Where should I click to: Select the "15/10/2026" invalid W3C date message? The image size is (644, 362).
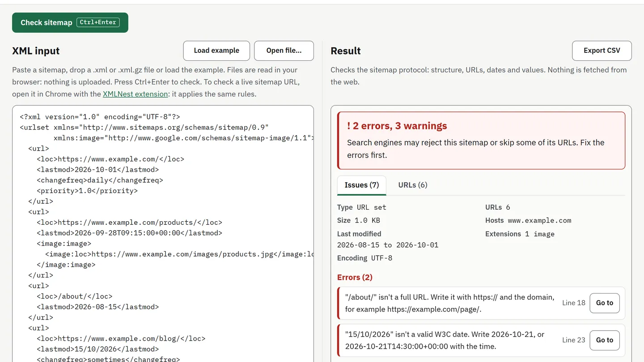[x=445, y=341]
